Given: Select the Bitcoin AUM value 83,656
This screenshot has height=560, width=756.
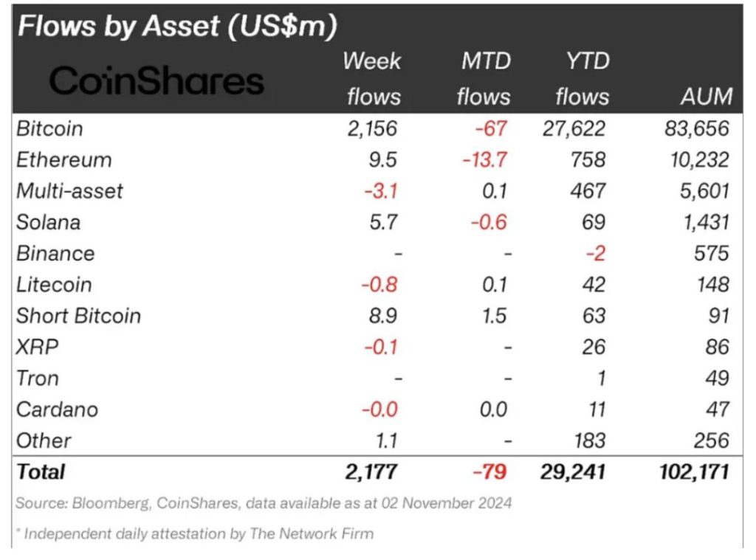Looking at the screenshot, I should coord(696,128).
